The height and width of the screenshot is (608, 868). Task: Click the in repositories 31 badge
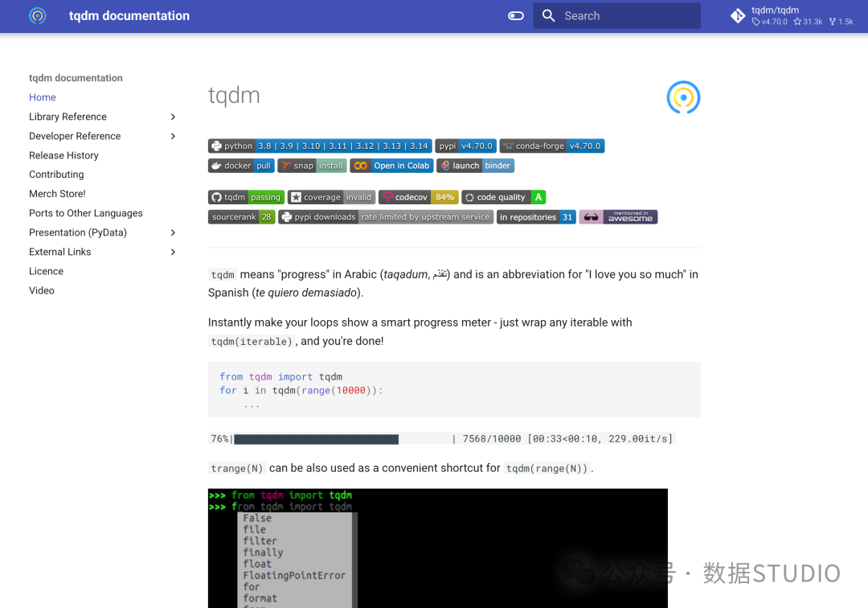tap(536, 217)
